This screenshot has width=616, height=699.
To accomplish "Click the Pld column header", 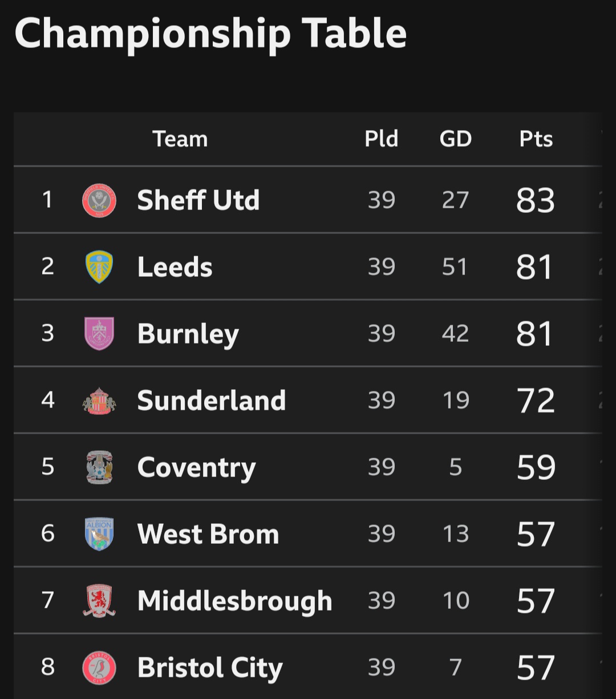I will point(382,139).
